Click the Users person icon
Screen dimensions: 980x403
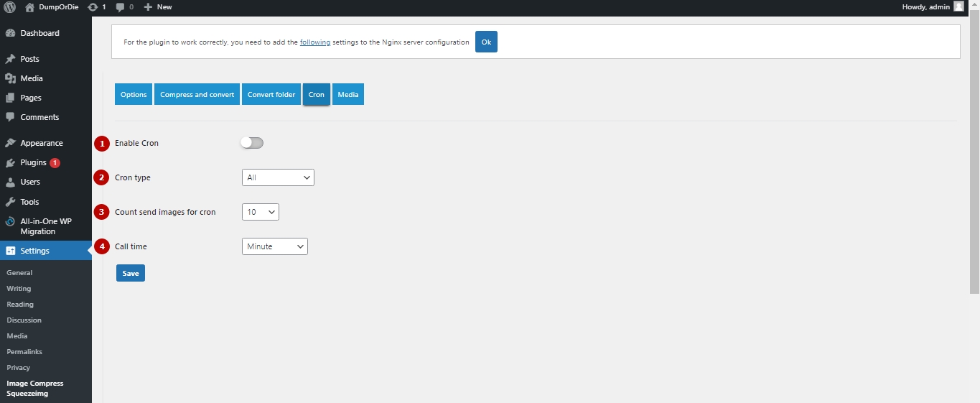pyautogui.click(x=10, y=182)
